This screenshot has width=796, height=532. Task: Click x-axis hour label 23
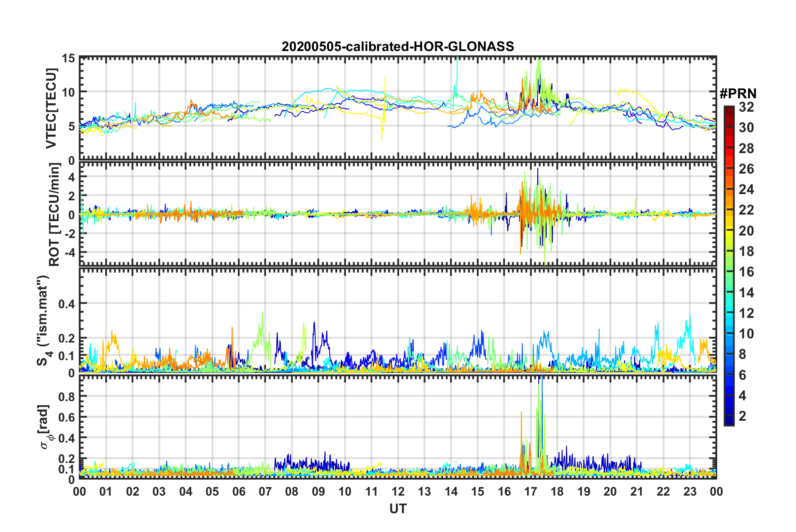pos(690,491)
